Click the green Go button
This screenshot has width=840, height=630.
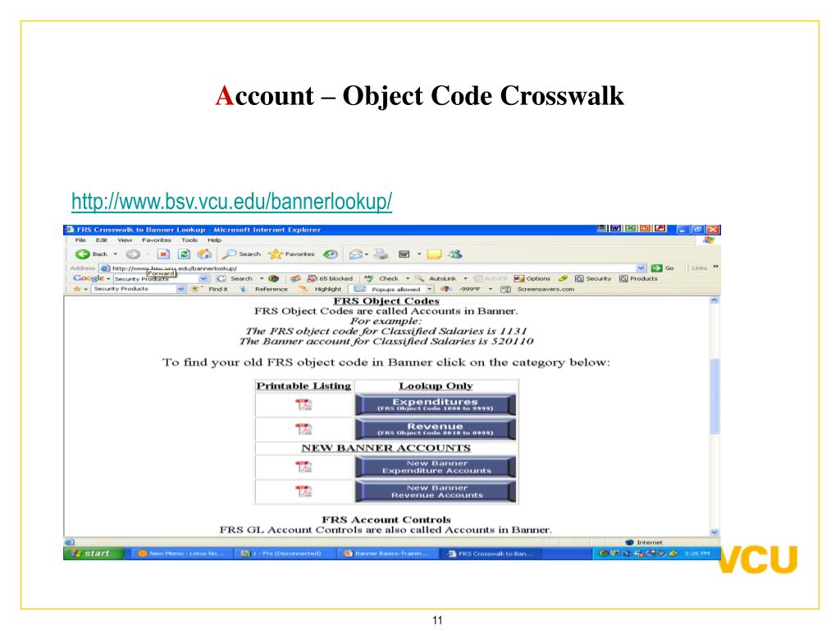pyautogui.click(x=662, y=268)
